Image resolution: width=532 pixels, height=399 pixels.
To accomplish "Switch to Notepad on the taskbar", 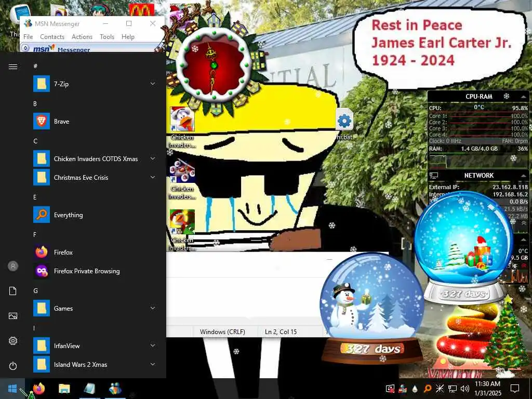I will [89, 389].
